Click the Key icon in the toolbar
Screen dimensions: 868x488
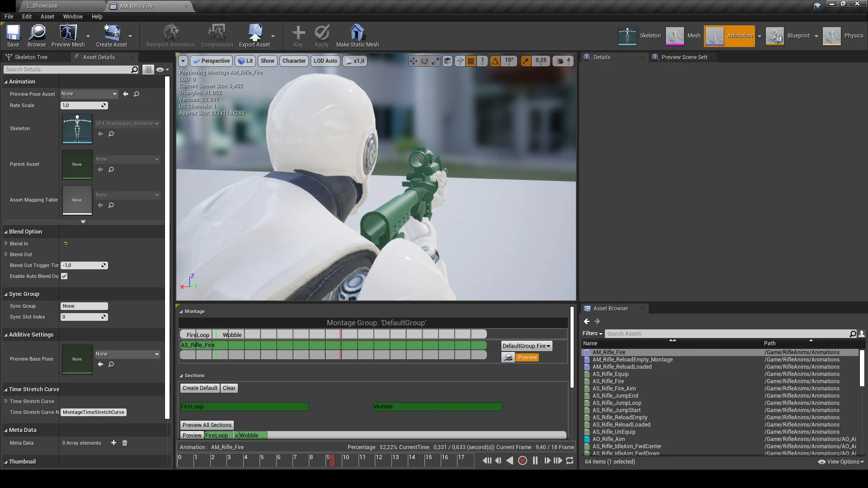(x=298, y=36)
